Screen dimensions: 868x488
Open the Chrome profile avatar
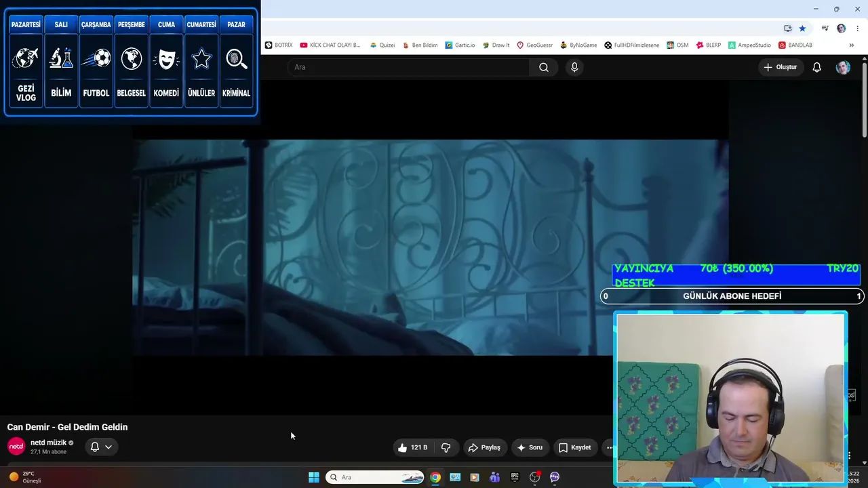[x=841, y=28]
